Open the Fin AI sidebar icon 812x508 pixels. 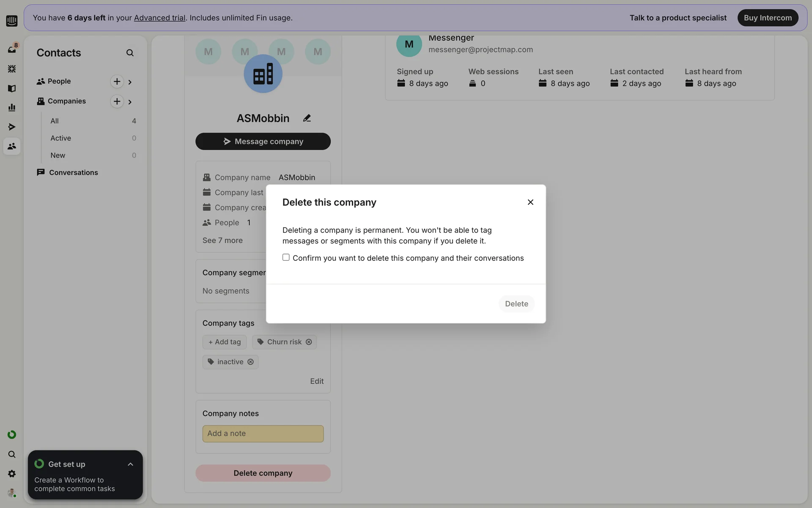pyautogui.click(x=12, y=69)
